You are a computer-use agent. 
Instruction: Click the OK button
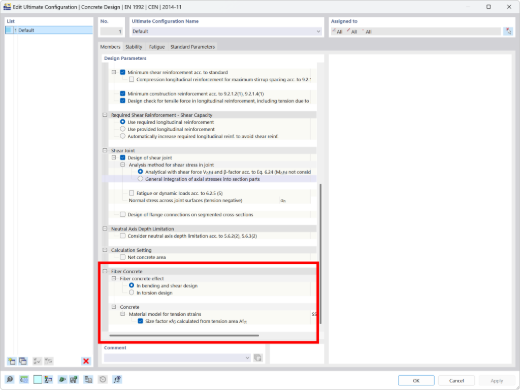point(416,380)
